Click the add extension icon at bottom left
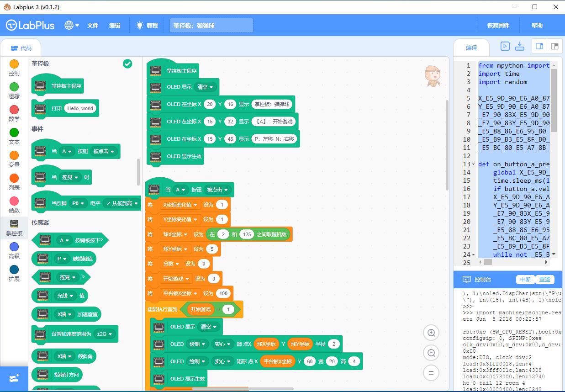The image size is (565, 392). [14, 379]
